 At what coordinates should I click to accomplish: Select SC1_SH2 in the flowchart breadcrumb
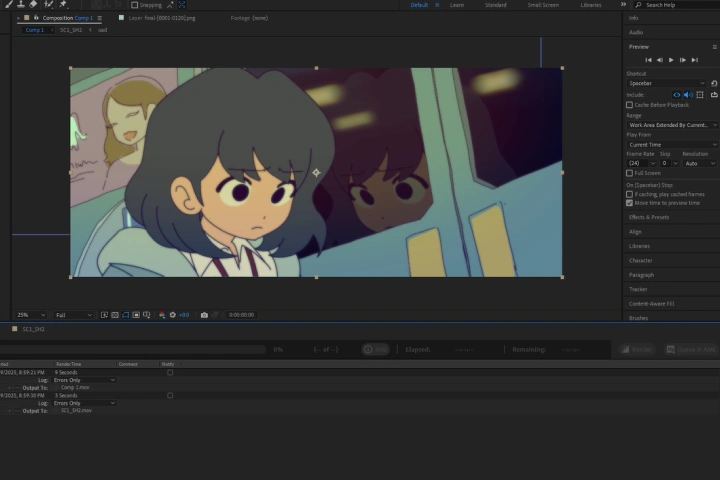71,30
